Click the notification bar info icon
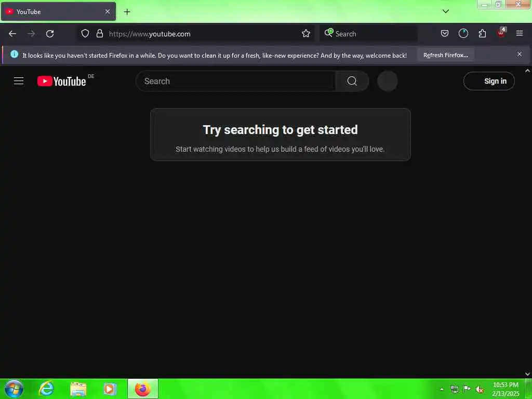The height and width of the screenshot is (399, 532). [x=14, y=54]
